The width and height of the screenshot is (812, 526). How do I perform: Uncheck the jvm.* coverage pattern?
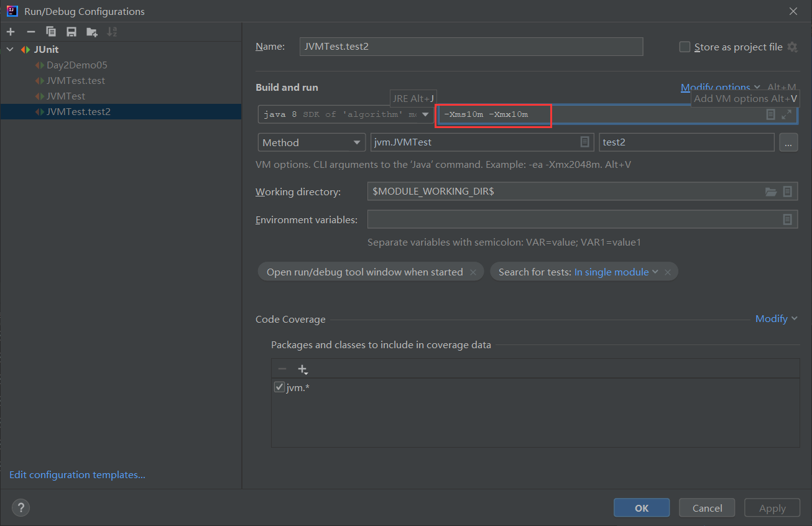(279, 387)
